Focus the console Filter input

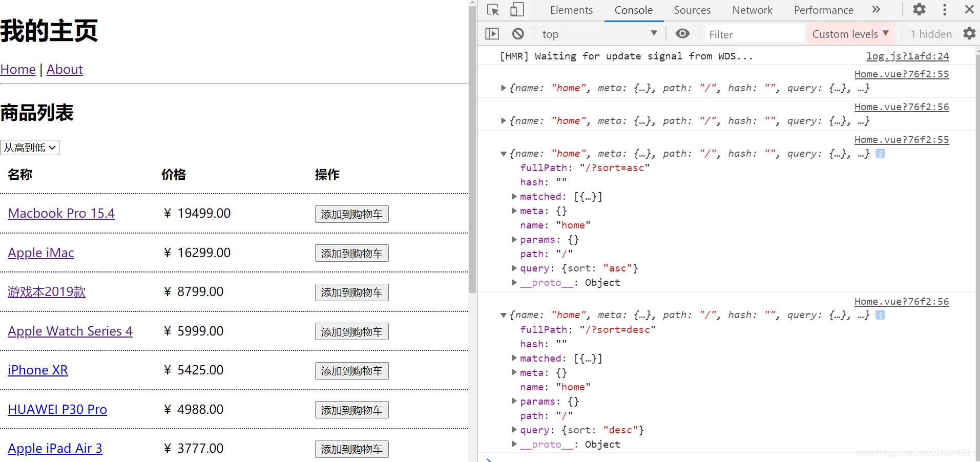[x=755, y=34]
